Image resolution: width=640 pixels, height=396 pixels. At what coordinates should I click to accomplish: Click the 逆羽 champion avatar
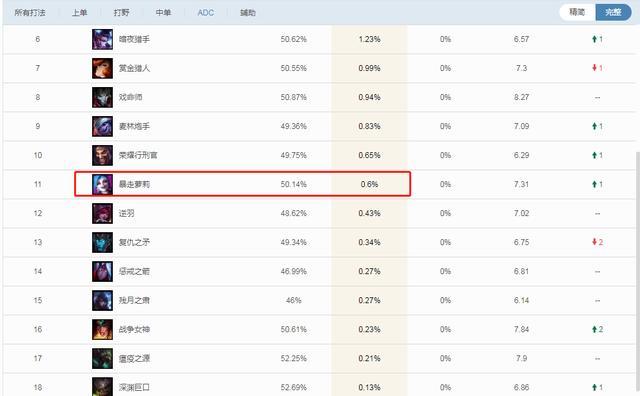point(102,213)
